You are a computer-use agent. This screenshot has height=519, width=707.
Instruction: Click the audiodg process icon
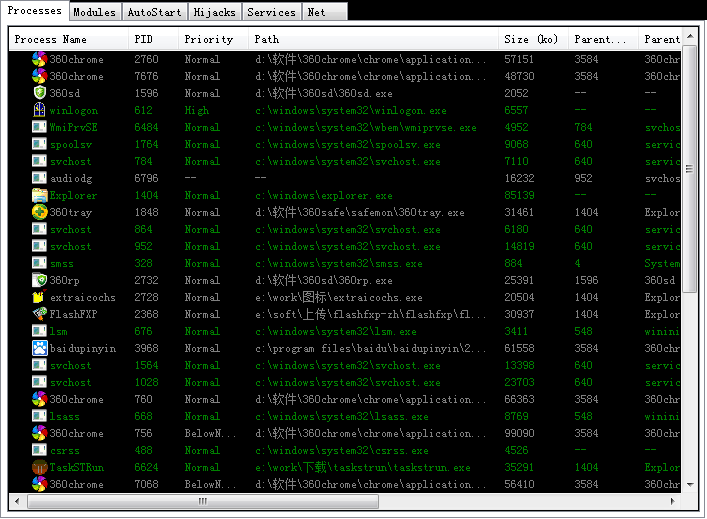point(40,178)
